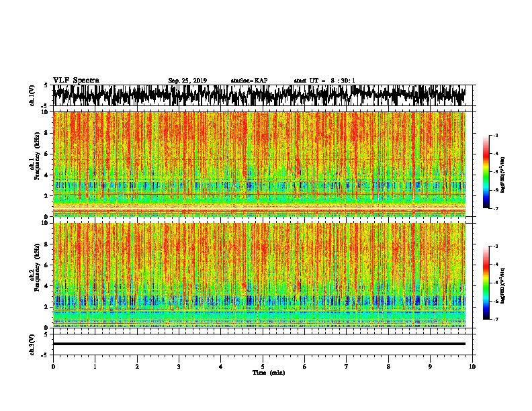This screenshot has width=532, height=411.
Task: Click the 6 kHz tick label on ch.1 spectrogram
Action: [x=47, y=154]
